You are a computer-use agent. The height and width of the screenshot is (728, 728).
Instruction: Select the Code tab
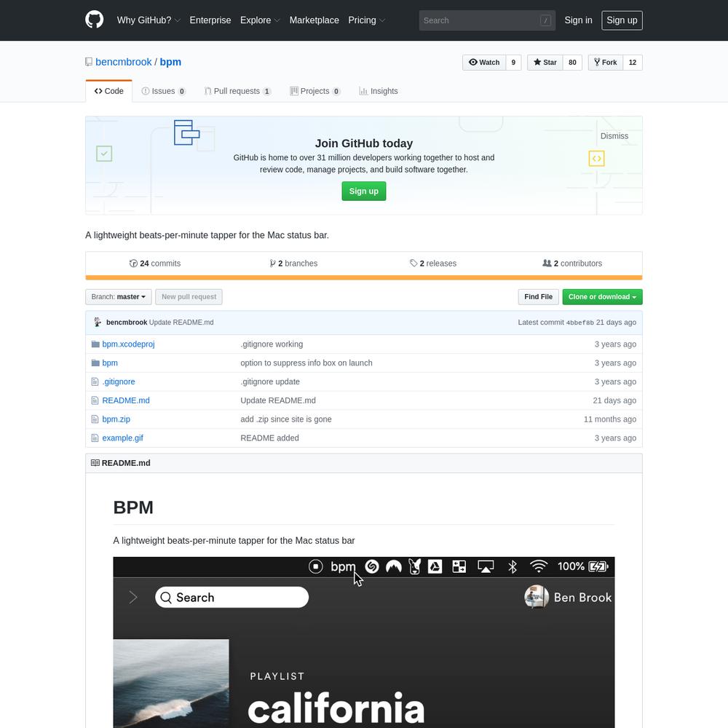[108, 91]
